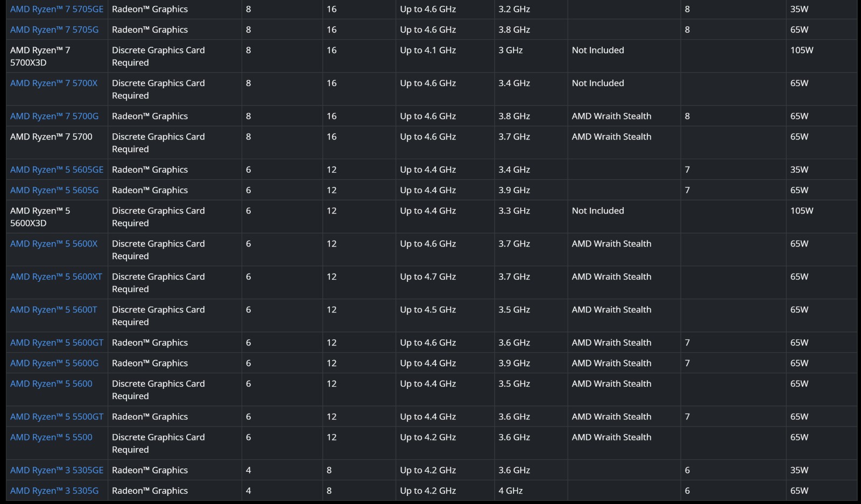The height and width of the screenshot is (504, 861).
Task: Open the AMD Ryzen 5 5600G link
Action: pos(54,363)
